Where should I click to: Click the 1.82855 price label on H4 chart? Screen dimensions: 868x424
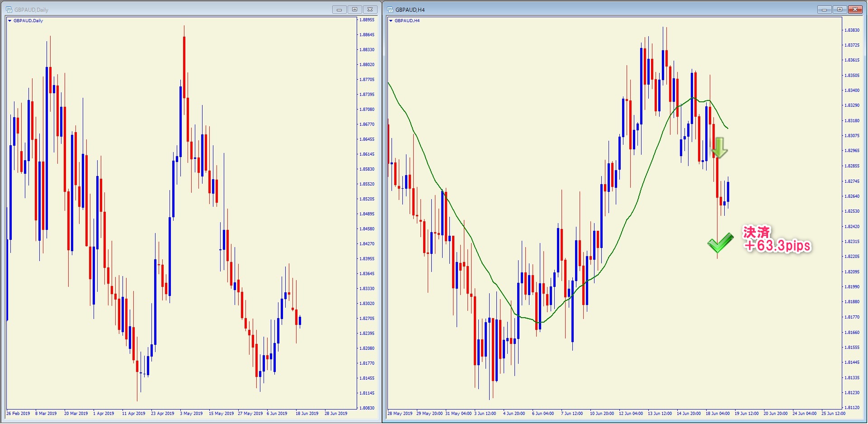852,166
